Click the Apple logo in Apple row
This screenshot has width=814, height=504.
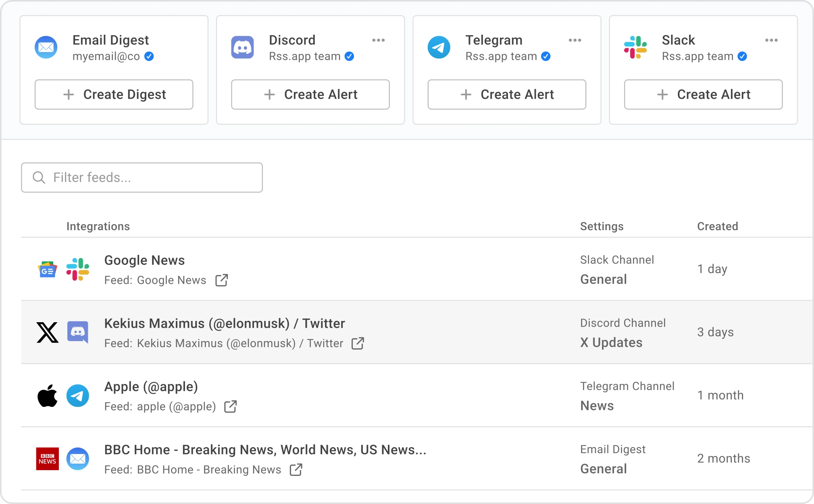pyautogui.click(x=48, y=396)
